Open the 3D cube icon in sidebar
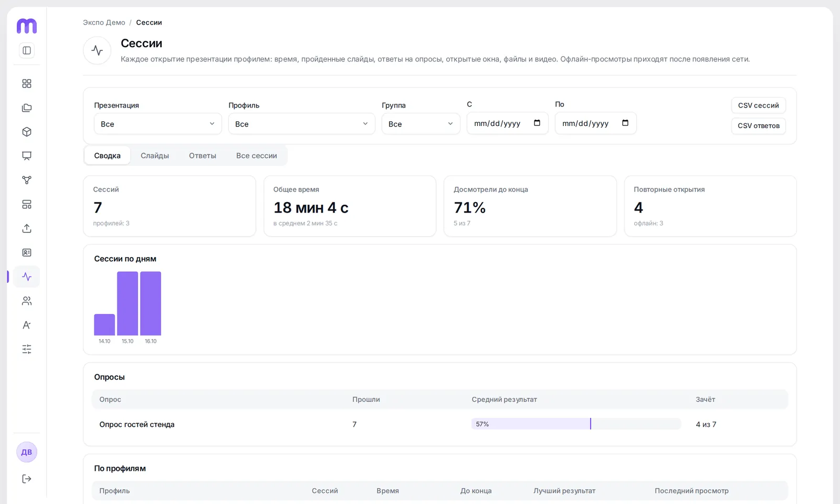Viewport: 840px width, 504px height. (x=27, y=132)
